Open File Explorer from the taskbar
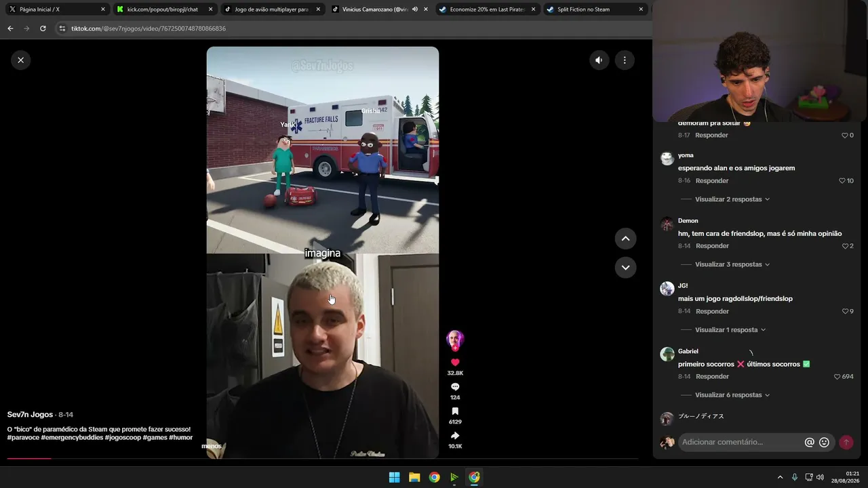 [x=414, y=477]
